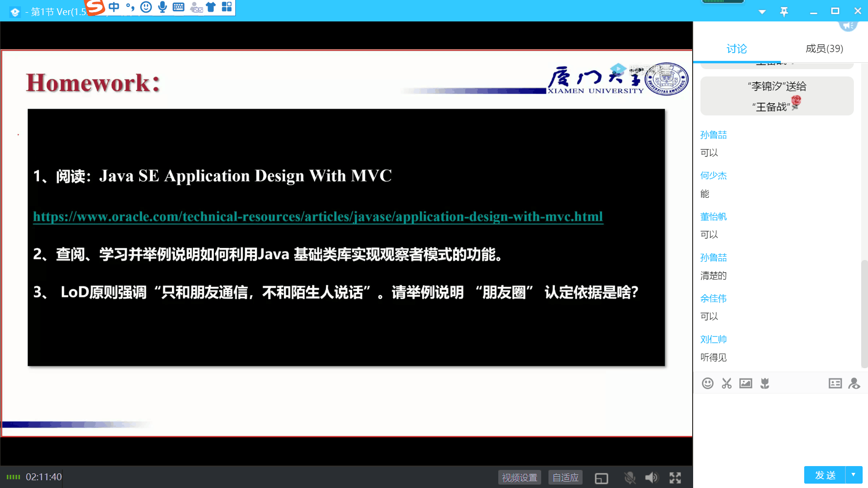
Task: Click the Sogou input method S logo
Action: (x=95, y=7)
